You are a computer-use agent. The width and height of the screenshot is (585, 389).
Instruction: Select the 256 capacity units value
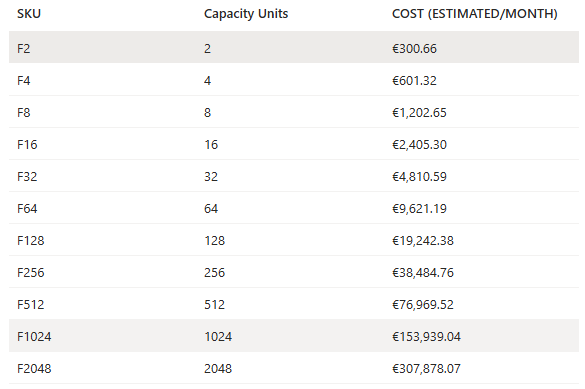click(x=215, y=273)
